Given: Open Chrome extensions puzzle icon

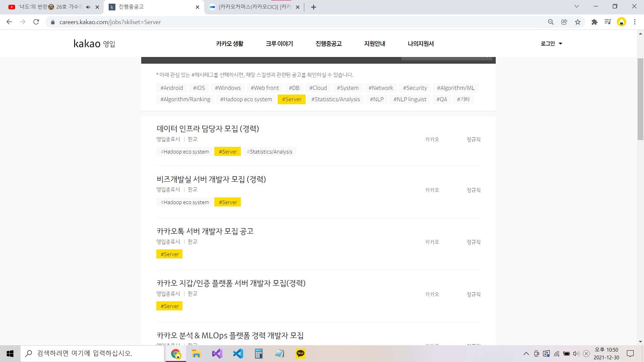Looking at the screenshot, I should pyautogui.click(x=594, y=22).
